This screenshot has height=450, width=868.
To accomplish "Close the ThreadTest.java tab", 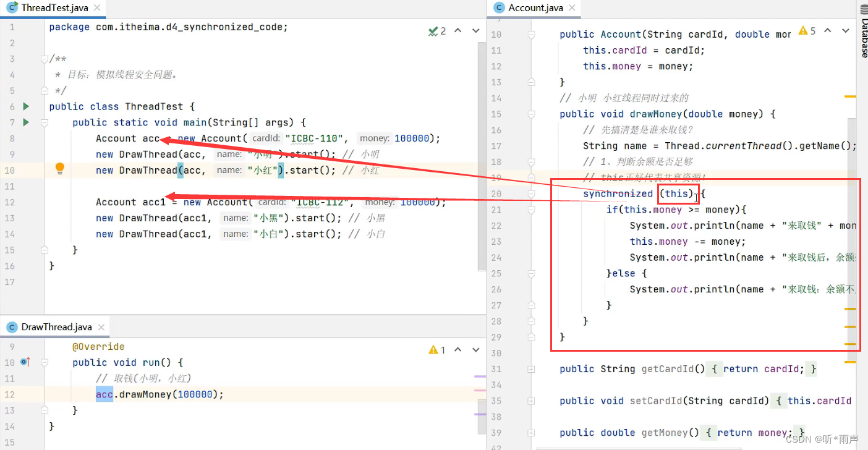I will click(x=97, y=9).
